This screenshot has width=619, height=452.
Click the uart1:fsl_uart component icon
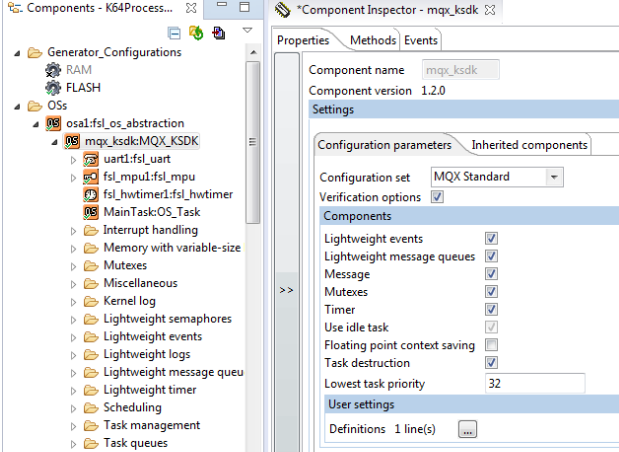[x=90, y=159]
